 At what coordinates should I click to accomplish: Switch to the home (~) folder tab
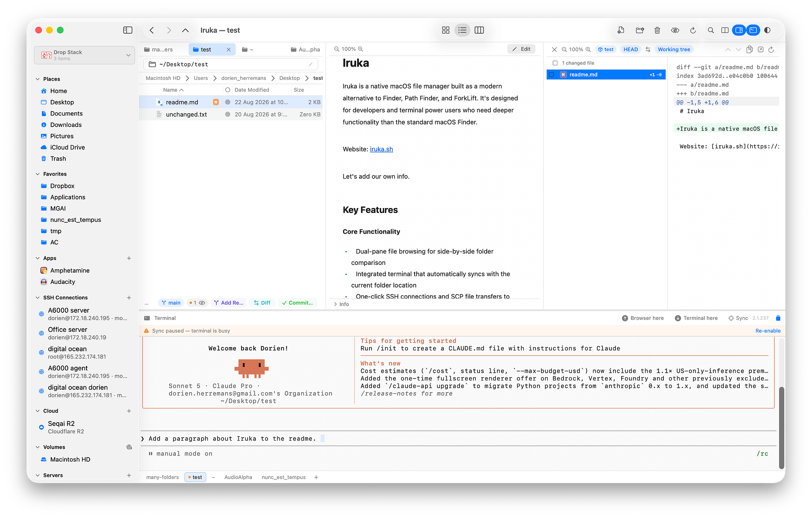[248, 49]
